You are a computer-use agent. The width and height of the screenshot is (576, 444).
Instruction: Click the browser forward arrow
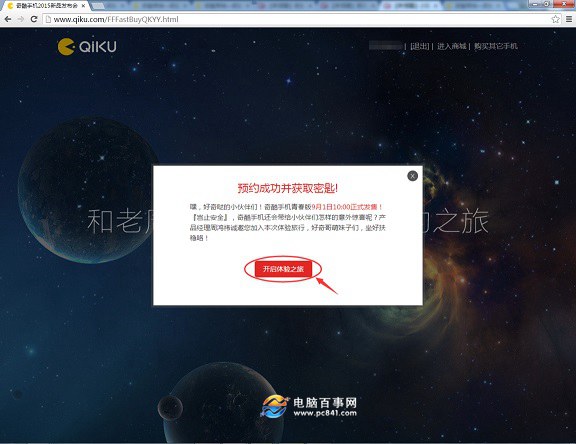pyautogui.click(x=21, y=19)
